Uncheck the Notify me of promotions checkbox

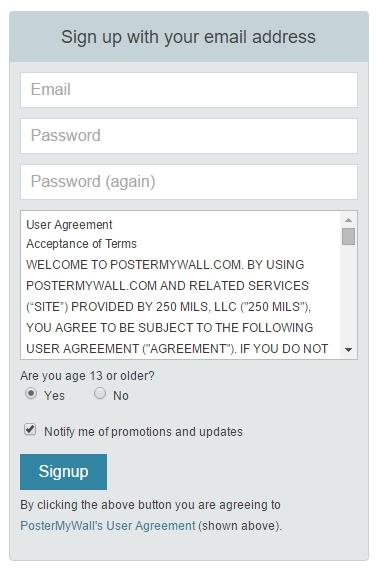(30, 429)
